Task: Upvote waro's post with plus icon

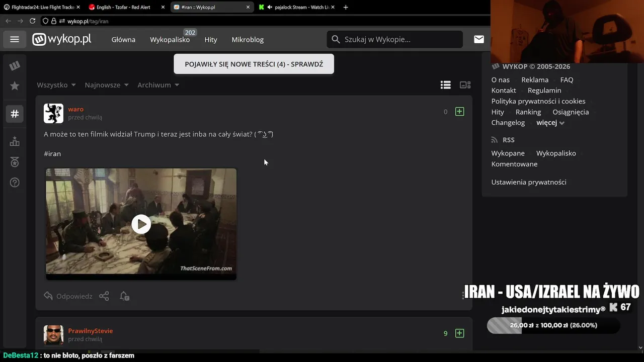Action: (x=459, y=112)
